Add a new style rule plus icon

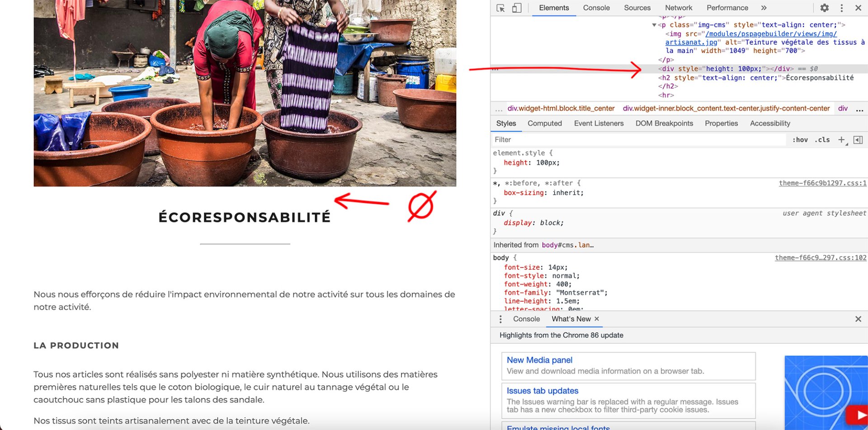[841, 140]
